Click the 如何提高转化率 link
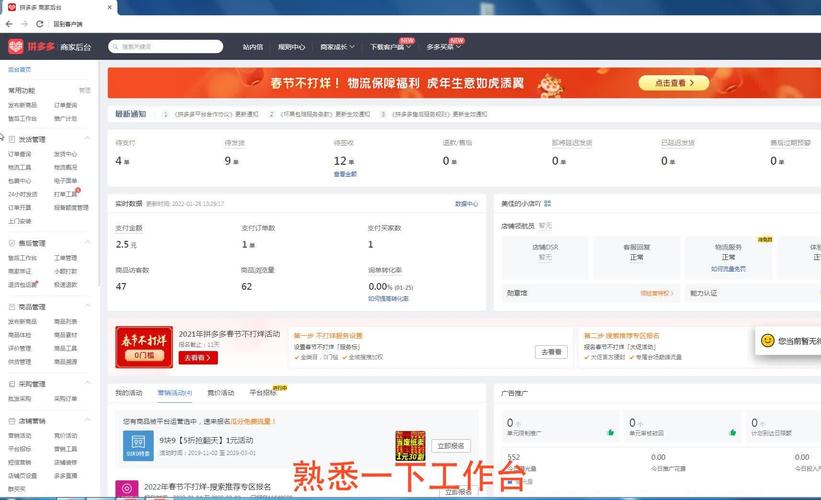 pos(388,298)
